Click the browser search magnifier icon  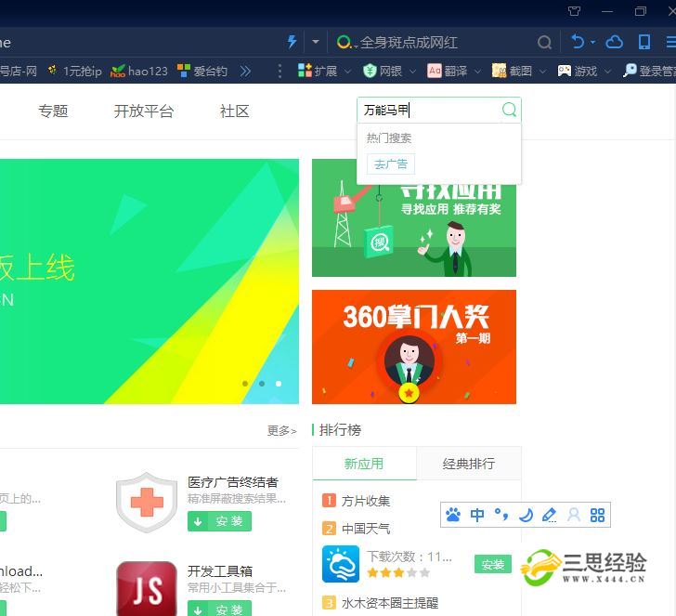tap(544, 43)
